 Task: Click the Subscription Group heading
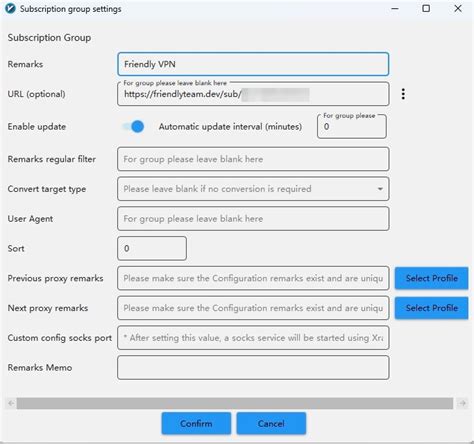(49, 38)
